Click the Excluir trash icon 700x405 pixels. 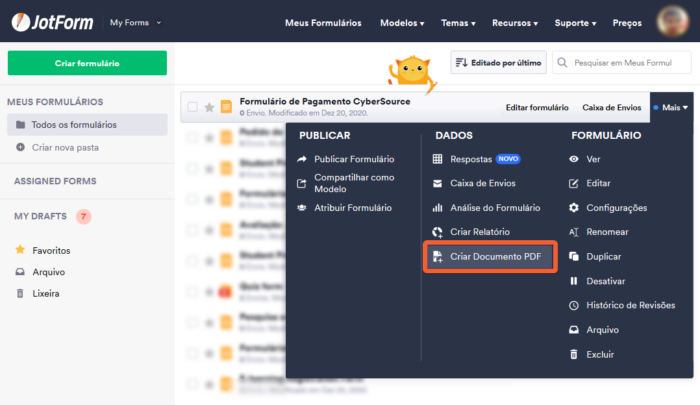574,354
